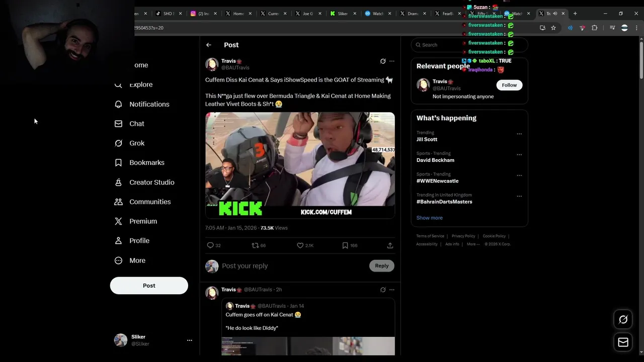Open Chat in the sidebar
Image resolution: width=644 pixels, height=362 pixels.
129,124
